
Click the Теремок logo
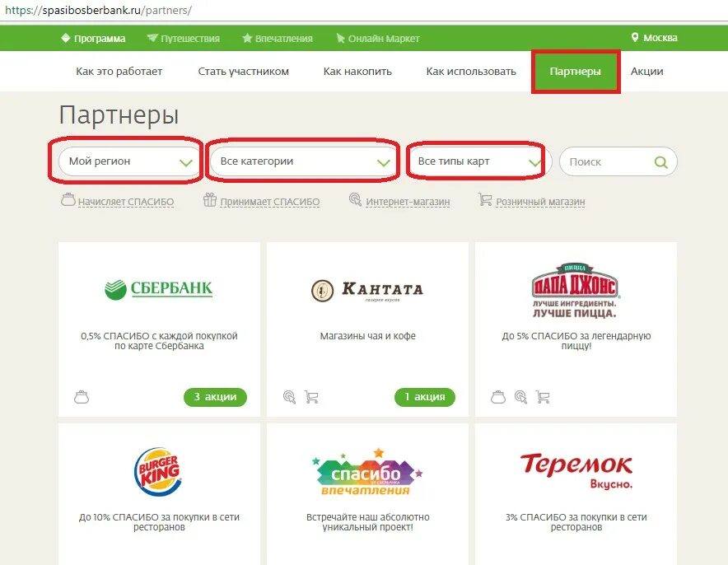576,470
